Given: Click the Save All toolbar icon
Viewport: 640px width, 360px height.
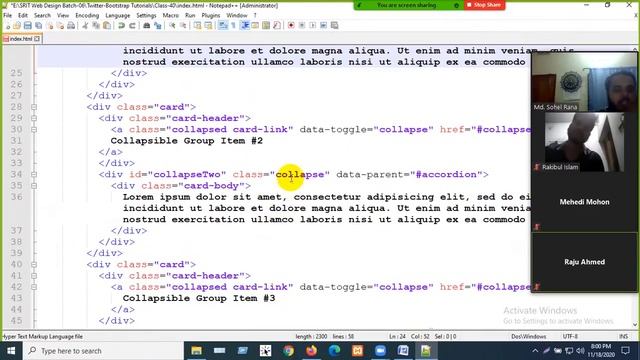Looking at the screenshot, I should pos(38,25).
